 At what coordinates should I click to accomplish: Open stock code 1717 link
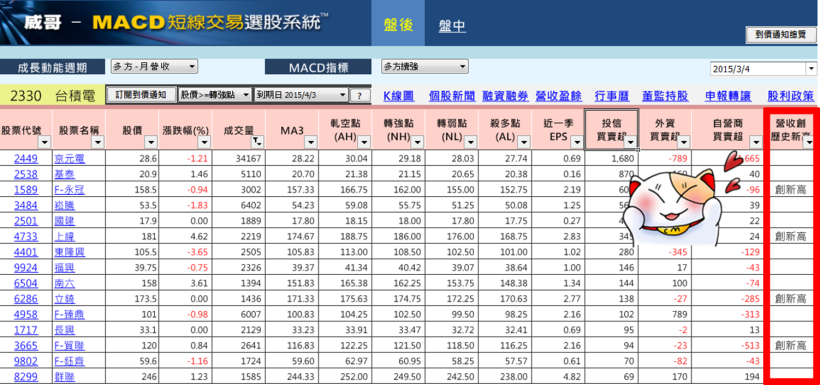tap(26, 330)
